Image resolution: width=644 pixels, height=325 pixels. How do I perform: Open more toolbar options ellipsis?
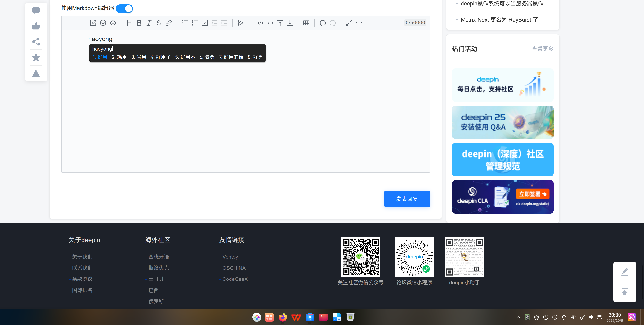coord(359,23)
